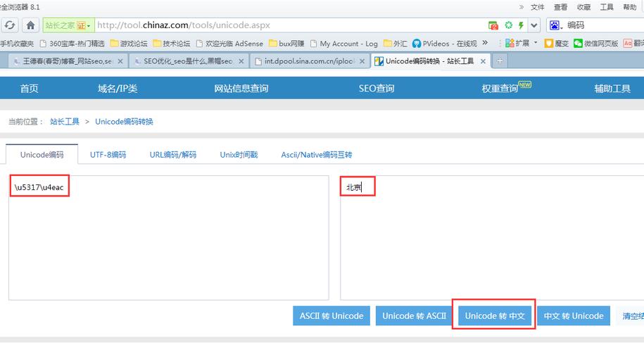This screenshot has height=352, width=644.
Task: Open new tab with plus icon
Action: (500, 61)
